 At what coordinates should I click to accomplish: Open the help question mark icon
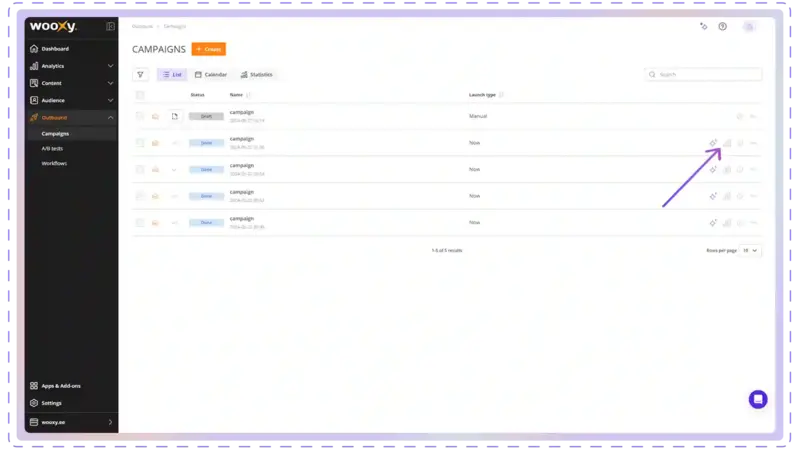[722, 26]
